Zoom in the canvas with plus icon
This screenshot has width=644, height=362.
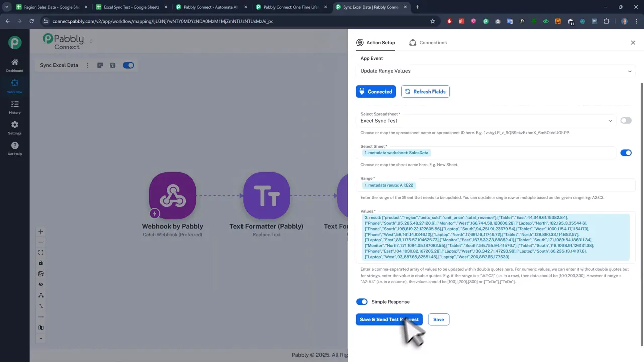pos(41,232)
